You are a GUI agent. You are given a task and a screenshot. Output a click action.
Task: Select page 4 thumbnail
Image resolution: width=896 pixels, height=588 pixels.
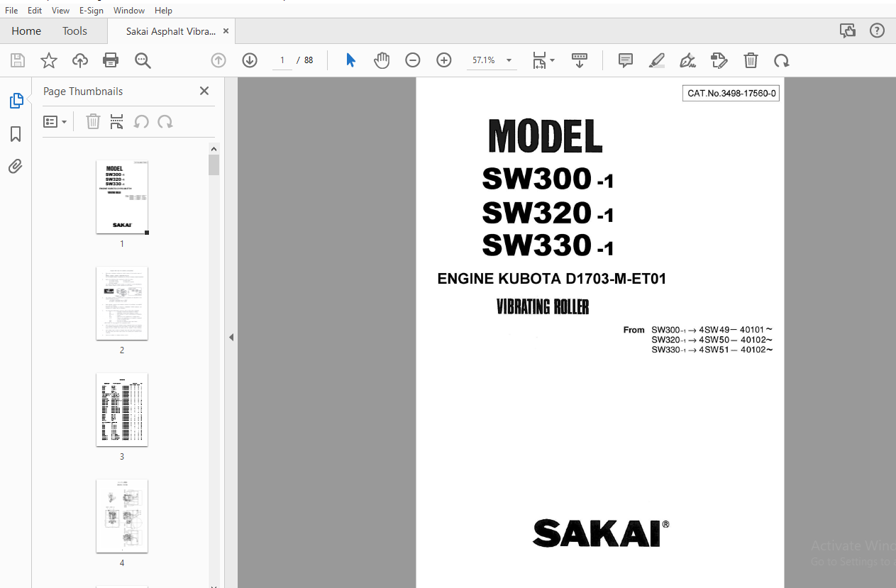[x=122, y=516]
